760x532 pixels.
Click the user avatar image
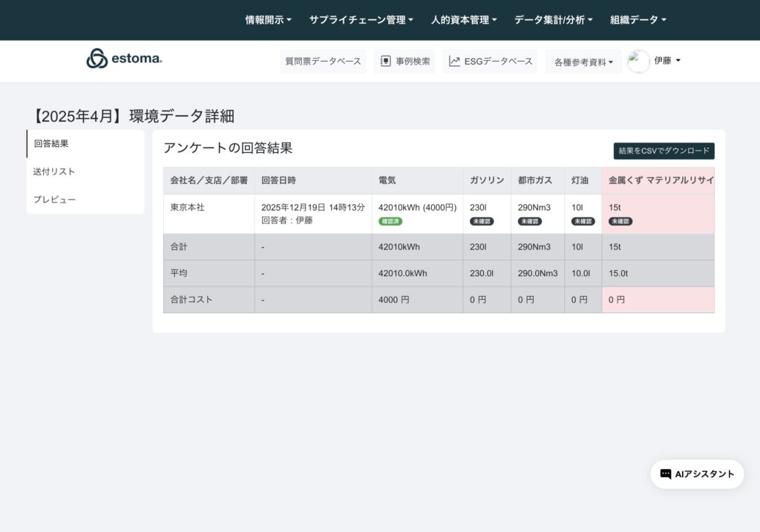coord(638,62)
